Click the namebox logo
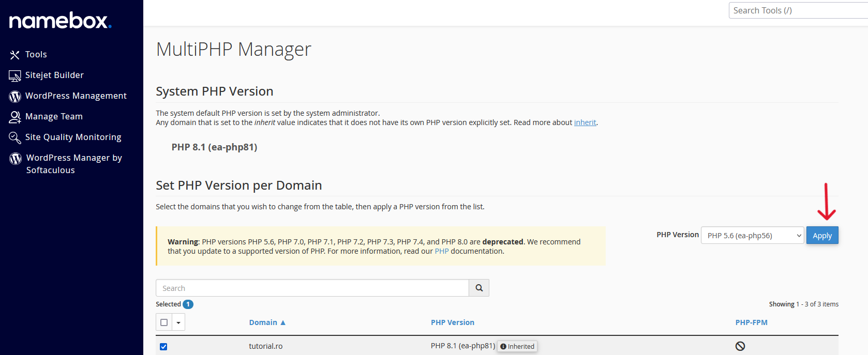This screenshot has height=355, width=868. pos(60,21)
